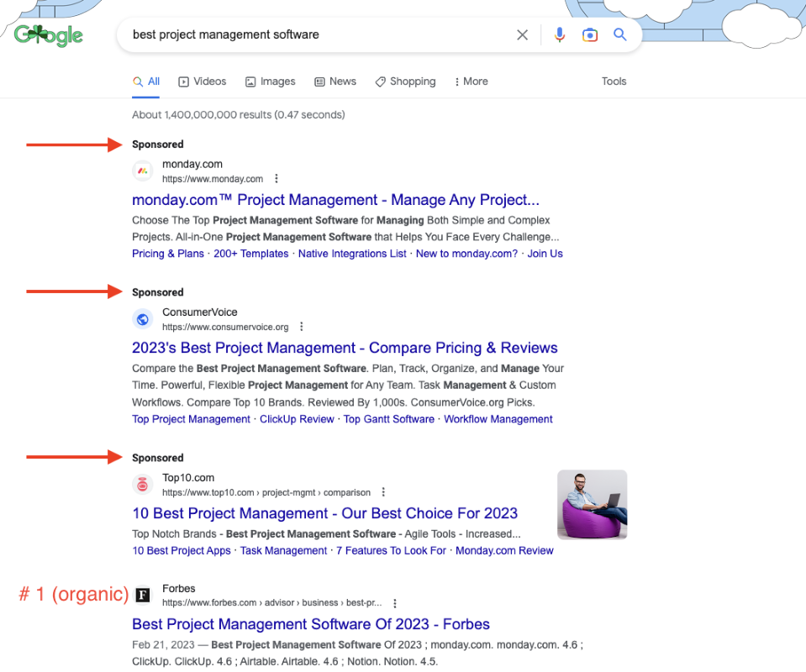Click the ConsumerVoice site name
This screenshot has width=806, height=672.
199,312
